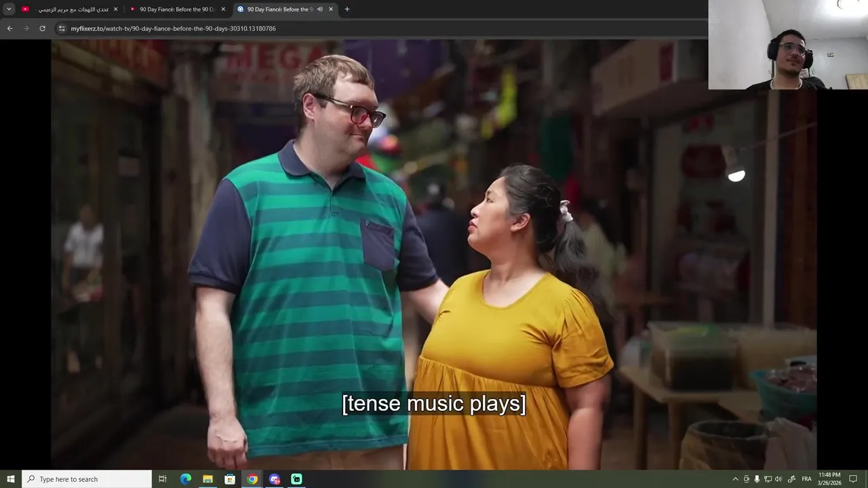This screenshot has width=868, height=488.
Task: Open the volume speaker tray icon
Action: tap(778, 479)
